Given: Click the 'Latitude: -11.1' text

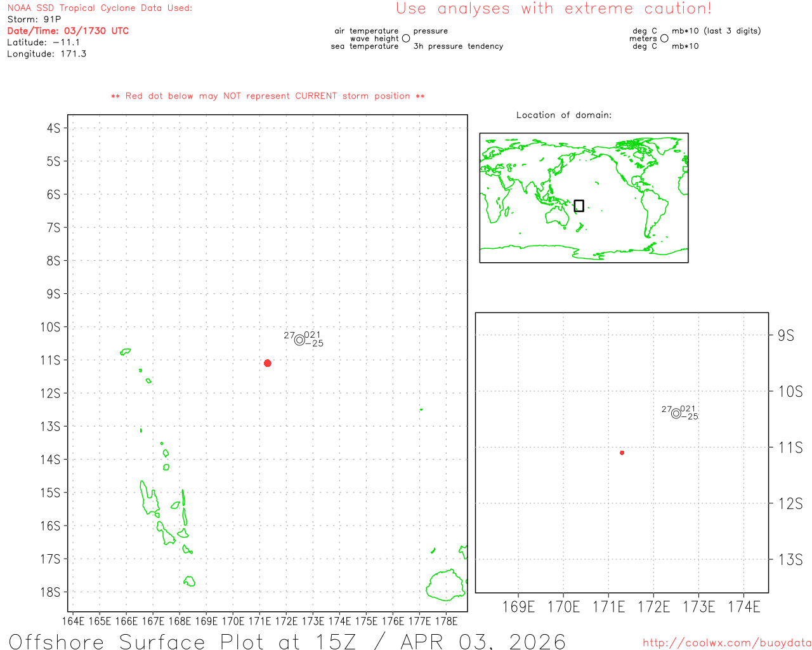Looking at the screenshot, I should click(44, 43).
